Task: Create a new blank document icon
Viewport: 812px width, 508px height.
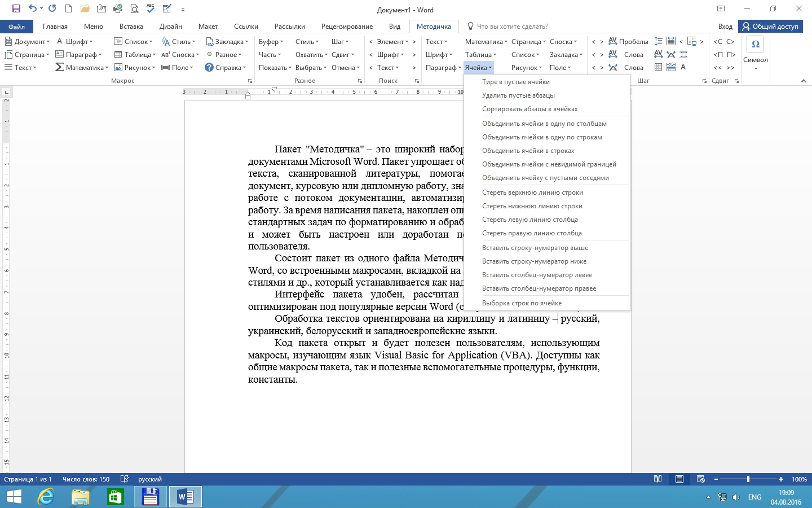Action: pyautogui.click(x=69, y=9)
